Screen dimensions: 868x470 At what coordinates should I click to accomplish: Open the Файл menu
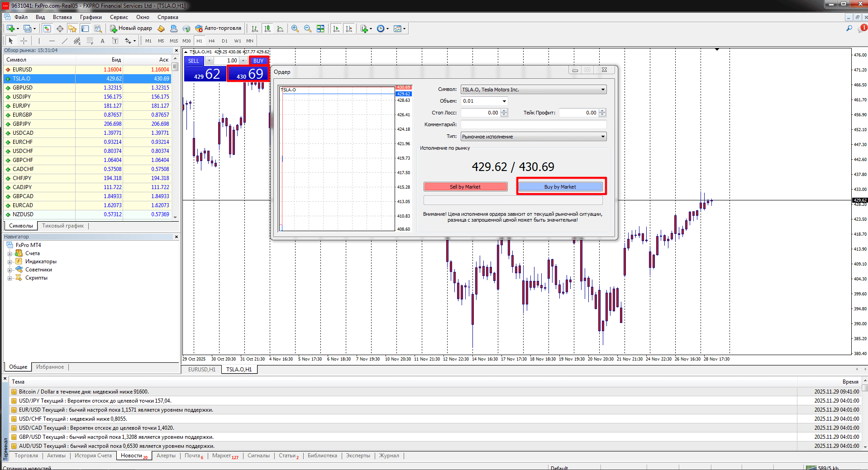(21, 17)
